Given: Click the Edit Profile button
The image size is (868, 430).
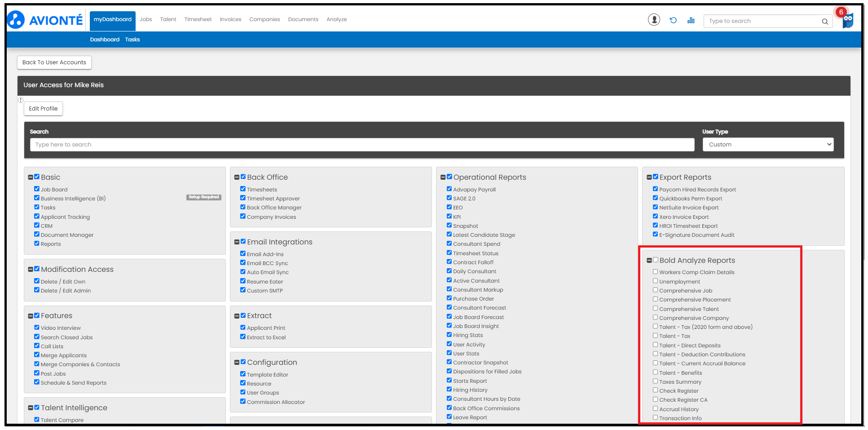Looking at the screenshot, I should tap(43, 109).
